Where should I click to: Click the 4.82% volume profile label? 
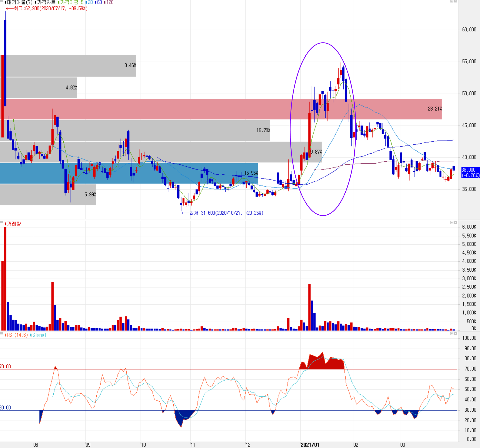[x=71, y=88]
